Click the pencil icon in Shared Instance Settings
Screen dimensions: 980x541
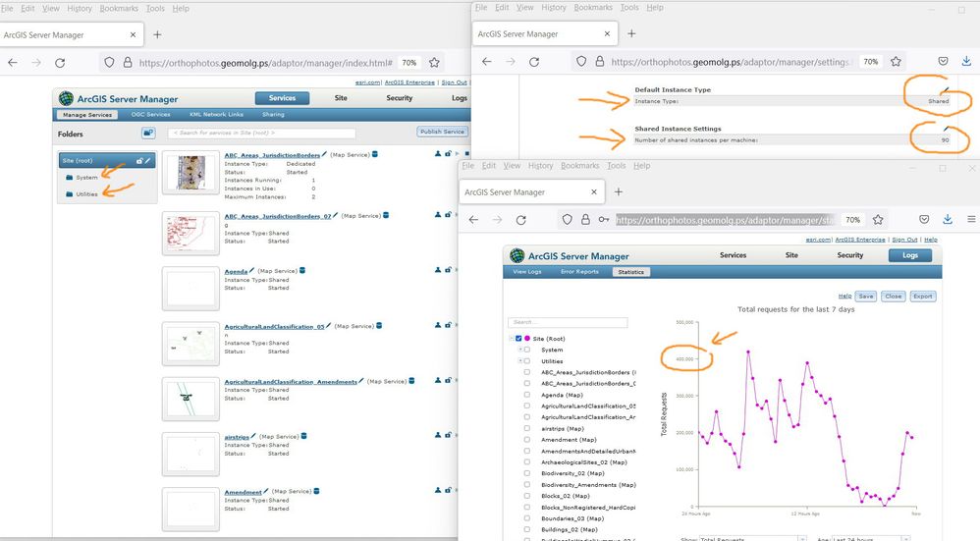[x=946, y=129]
